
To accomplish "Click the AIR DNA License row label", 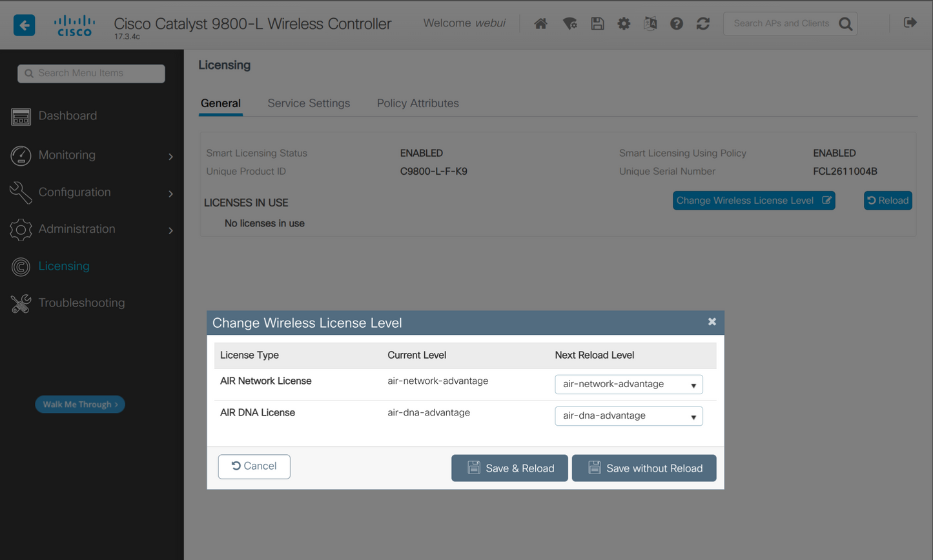I will click(x=258, y=413).
